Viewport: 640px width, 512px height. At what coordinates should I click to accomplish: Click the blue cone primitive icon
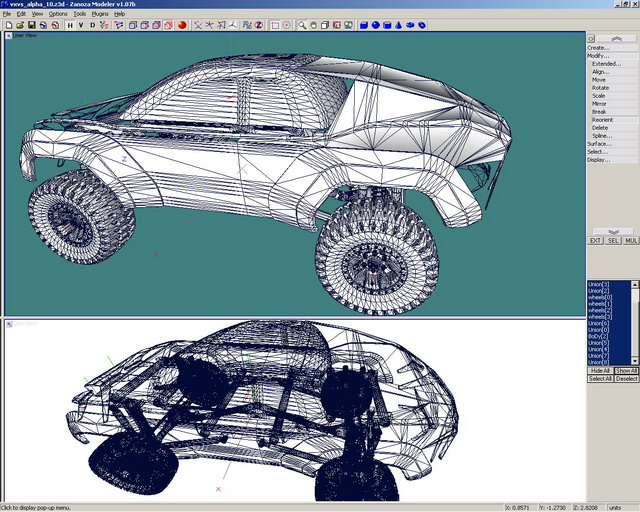pos(399,25)
